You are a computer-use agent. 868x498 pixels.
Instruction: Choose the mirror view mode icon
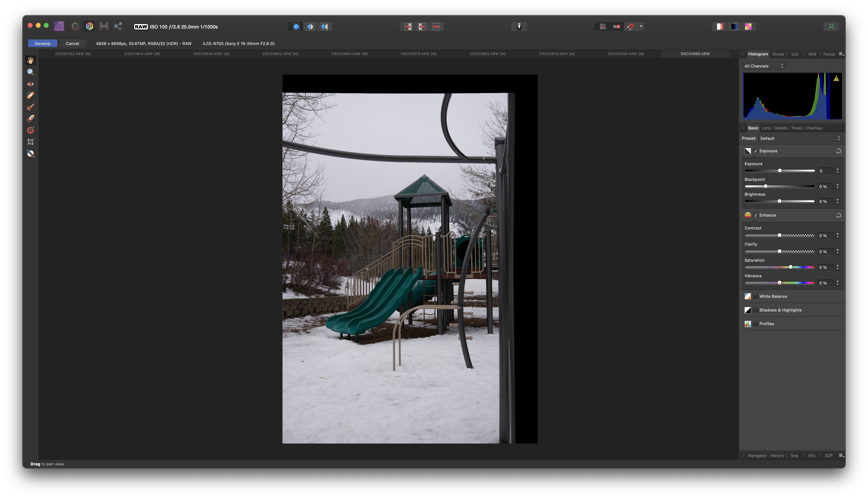[324, 27]
